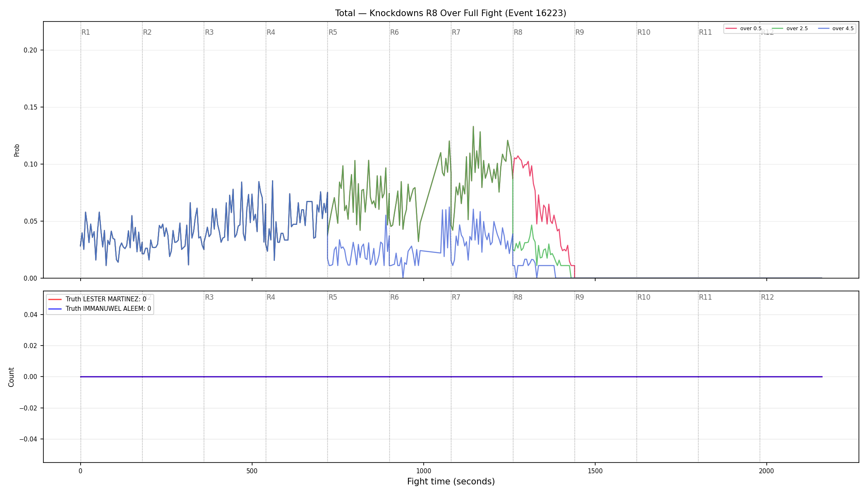This screenshot has height=496, width=868.
Task: Click 'Truth LESTER MARTINEZ: 0' legend entry
Action: tap(106, 299)
